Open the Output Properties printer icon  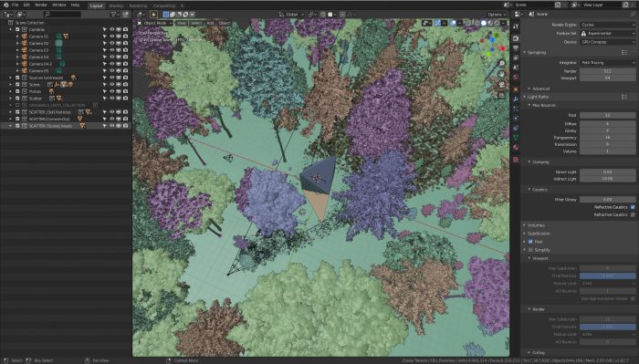[516, 48]
